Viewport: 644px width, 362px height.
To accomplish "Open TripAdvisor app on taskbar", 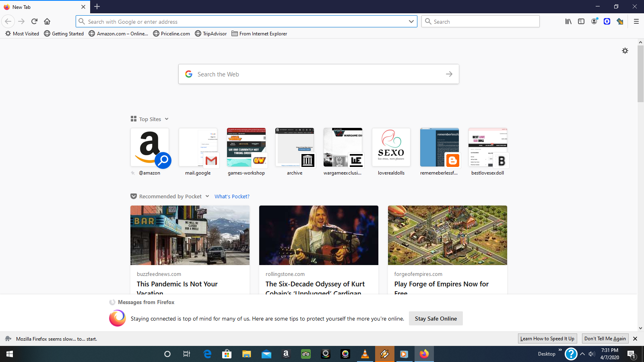I will click(x=306, y=354).
